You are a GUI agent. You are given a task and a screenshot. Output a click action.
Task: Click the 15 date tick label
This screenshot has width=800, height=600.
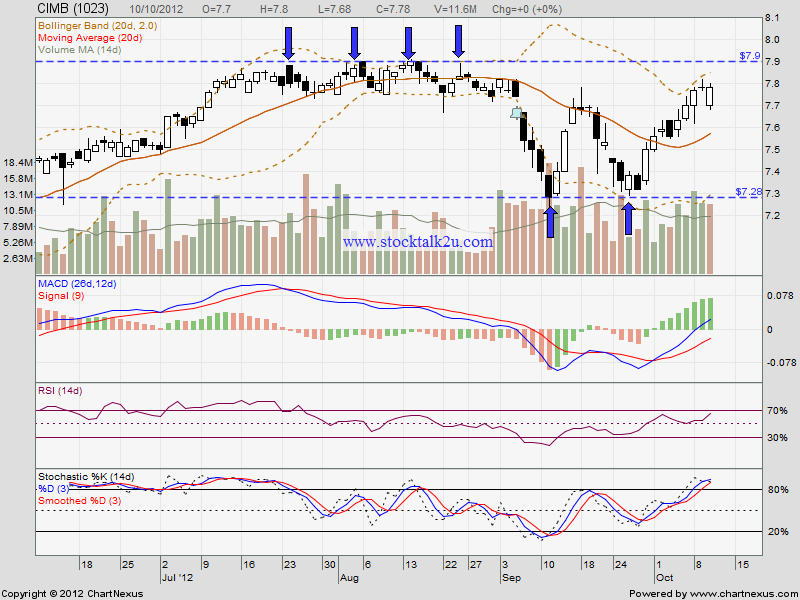[x=743, y=565]
